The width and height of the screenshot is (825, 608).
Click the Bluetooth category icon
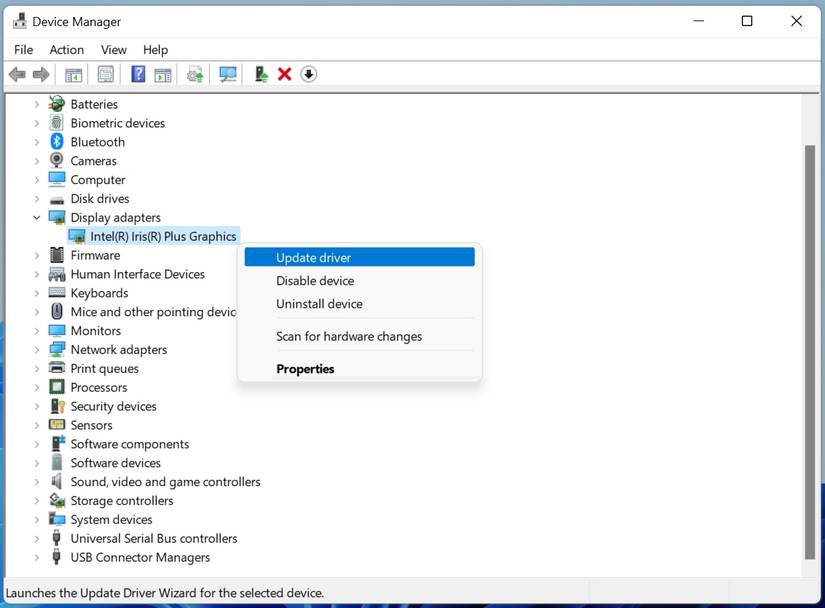pos(57,141)
